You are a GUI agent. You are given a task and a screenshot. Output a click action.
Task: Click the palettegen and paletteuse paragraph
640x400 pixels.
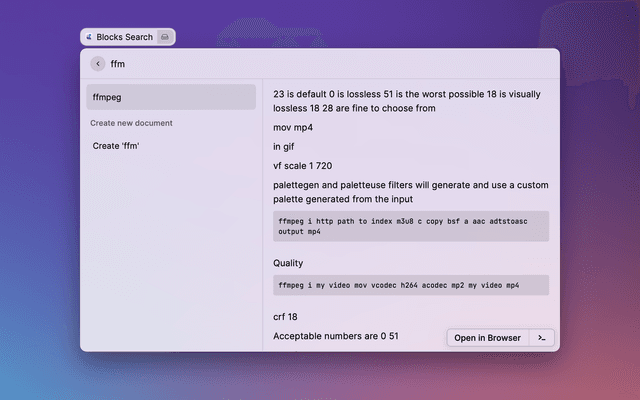[410, 192]
